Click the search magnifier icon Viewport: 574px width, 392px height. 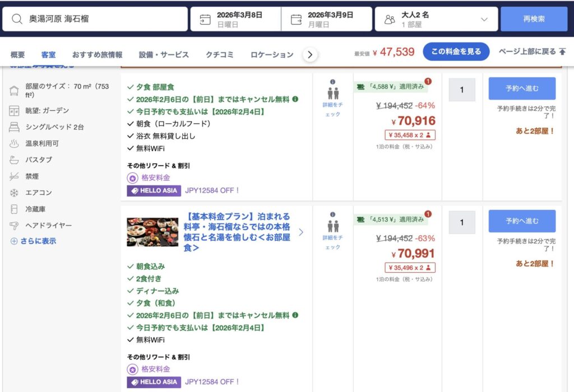[x=17, y=19]
